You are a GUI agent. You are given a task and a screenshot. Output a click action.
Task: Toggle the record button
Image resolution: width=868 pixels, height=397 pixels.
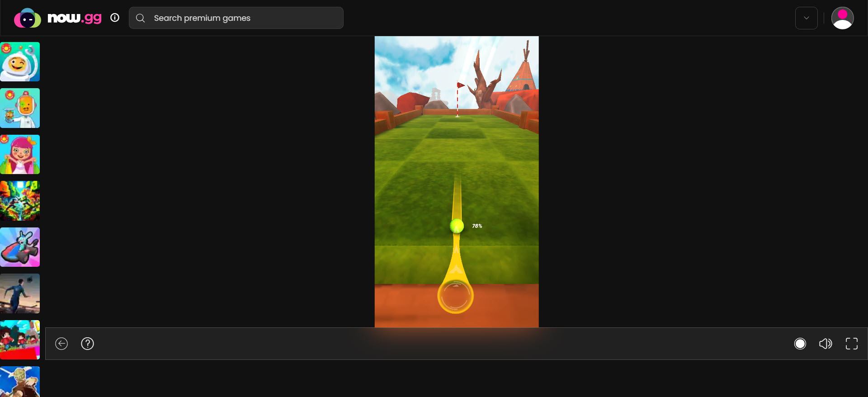click(800, 344)
